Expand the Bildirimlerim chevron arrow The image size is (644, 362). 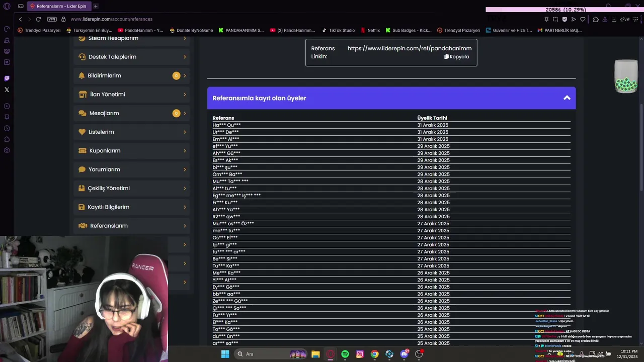[x=185, y=76]
